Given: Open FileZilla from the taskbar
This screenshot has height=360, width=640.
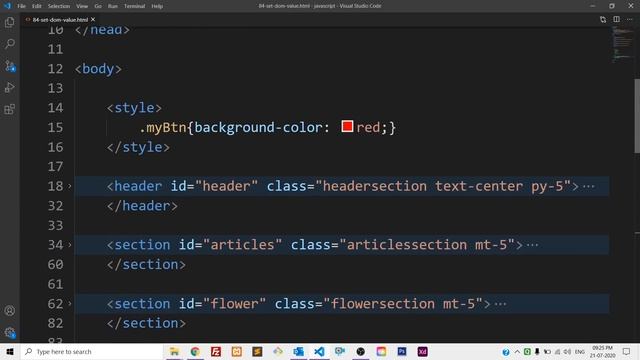Looking at the screenshot, I should pyautogui.click(x=216, y=351).
